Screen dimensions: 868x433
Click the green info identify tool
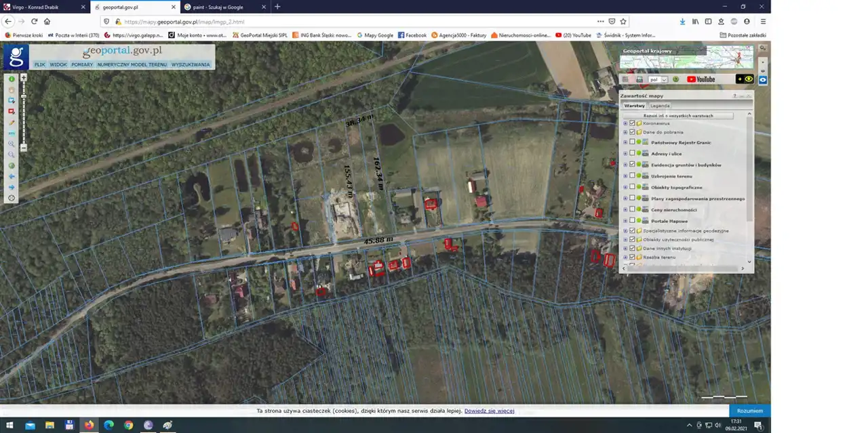tap(12, 79)
